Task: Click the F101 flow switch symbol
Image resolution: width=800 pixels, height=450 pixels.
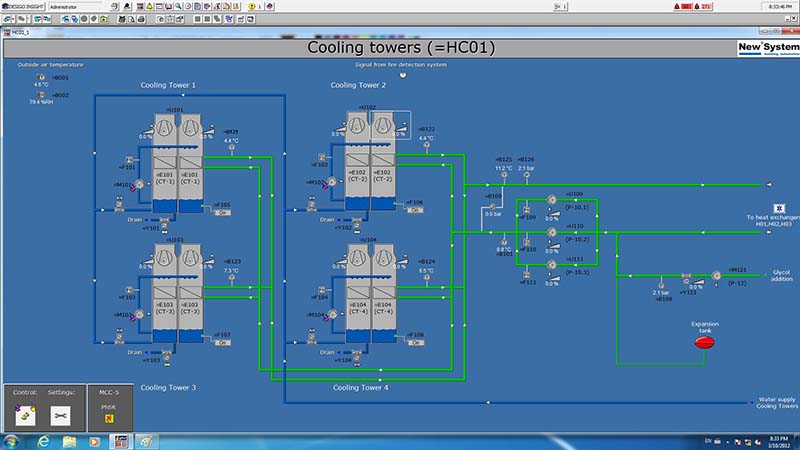Action: 130,160
